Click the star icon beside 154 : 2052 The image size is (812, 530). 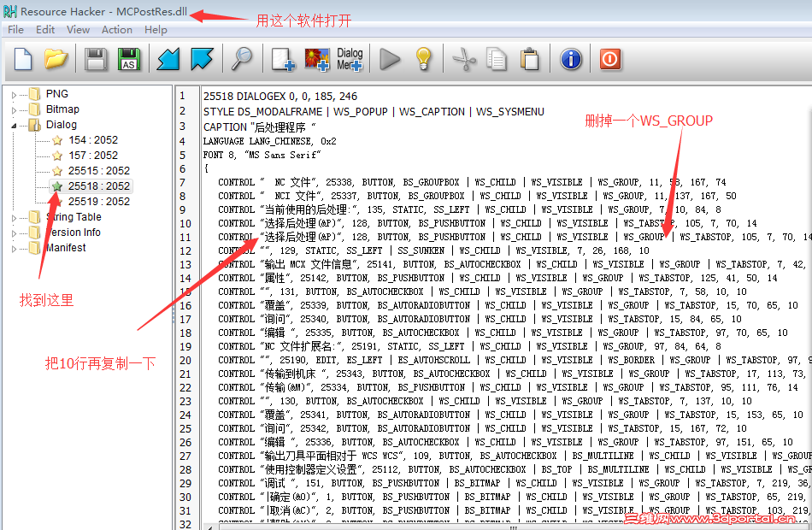pyautogui.click(x=57, y=140)
